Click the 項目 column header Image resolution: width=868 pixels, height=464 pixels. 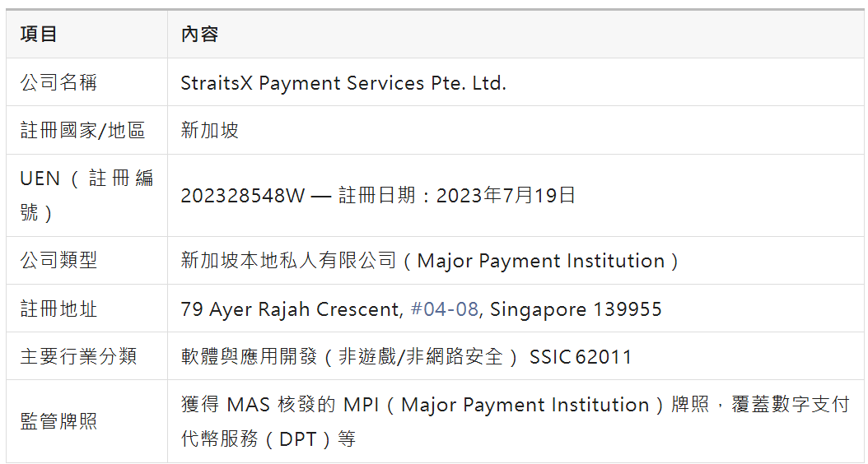point(39,34)
